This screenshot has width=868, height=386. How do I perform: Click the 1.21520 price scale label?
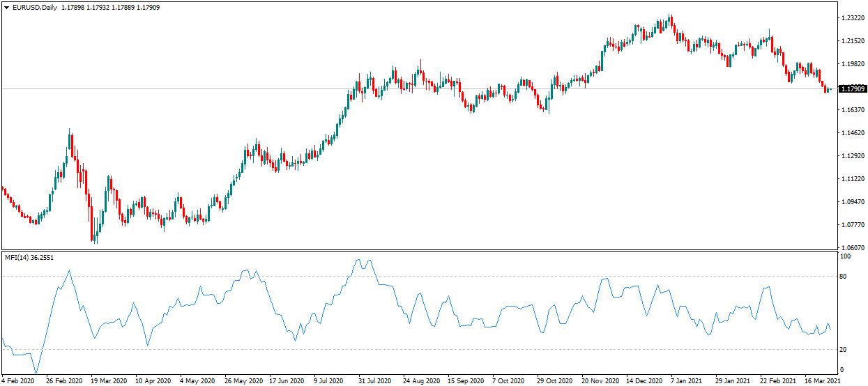(853, 41)
